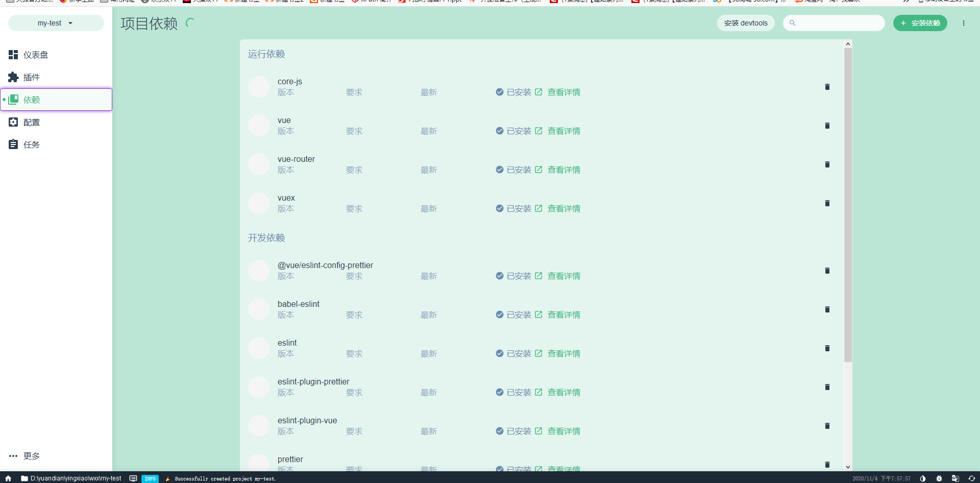This screenshot has width=980, height=483.
Task: Delete the vue dependency
Action: [827, 126]
